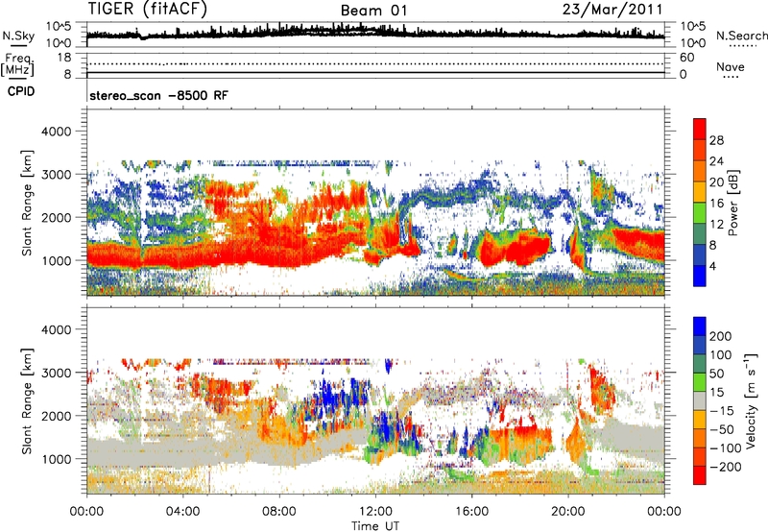Click the red top of power colorbar
The width and height of the screenshot is (768, 532).
[x=700, y=129]
